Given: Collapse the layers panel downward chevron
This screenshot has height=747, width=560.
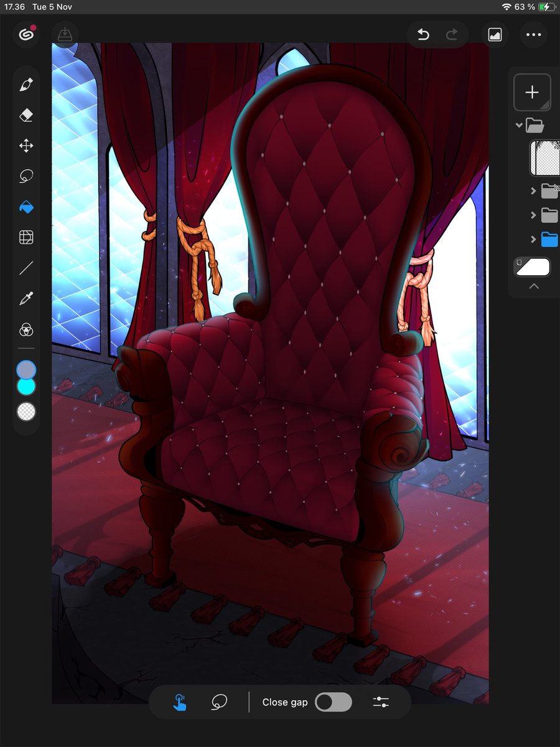Looking at the screenshot, I should (x=533, y=286).
